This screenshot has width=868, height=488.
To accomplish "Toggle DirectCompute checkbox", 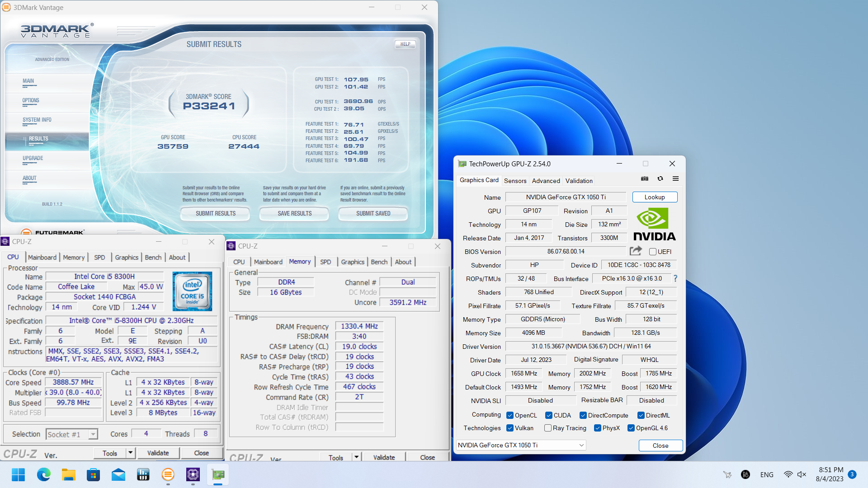I will tap(583, 415).
